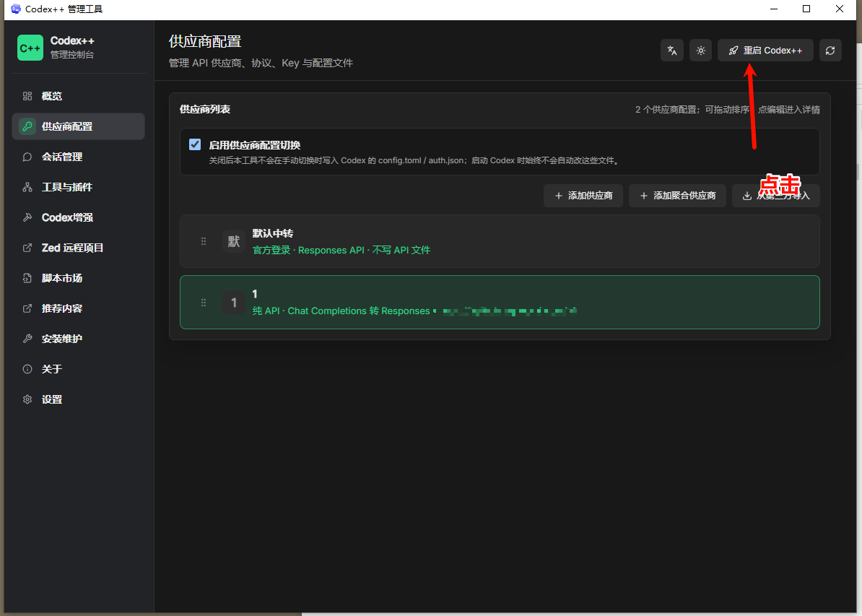Click the language translate icon button
Screen dimensions: 862x616
pos(672,51)
